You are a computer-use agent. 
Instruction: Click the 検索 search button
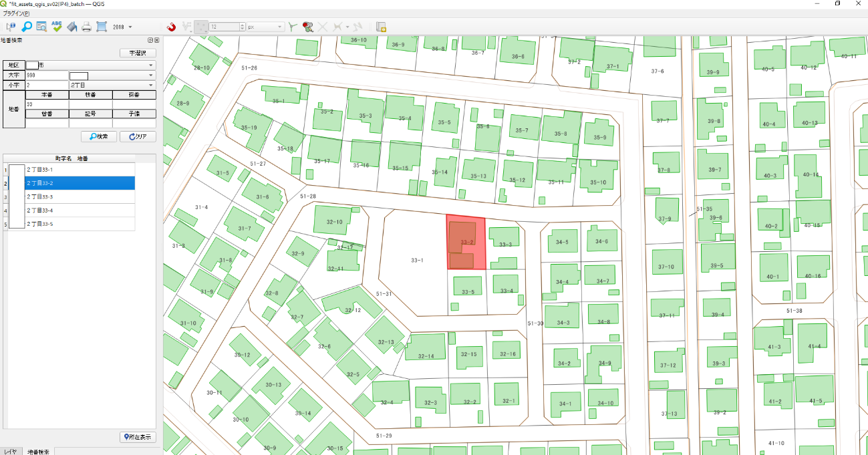point(99,136)
